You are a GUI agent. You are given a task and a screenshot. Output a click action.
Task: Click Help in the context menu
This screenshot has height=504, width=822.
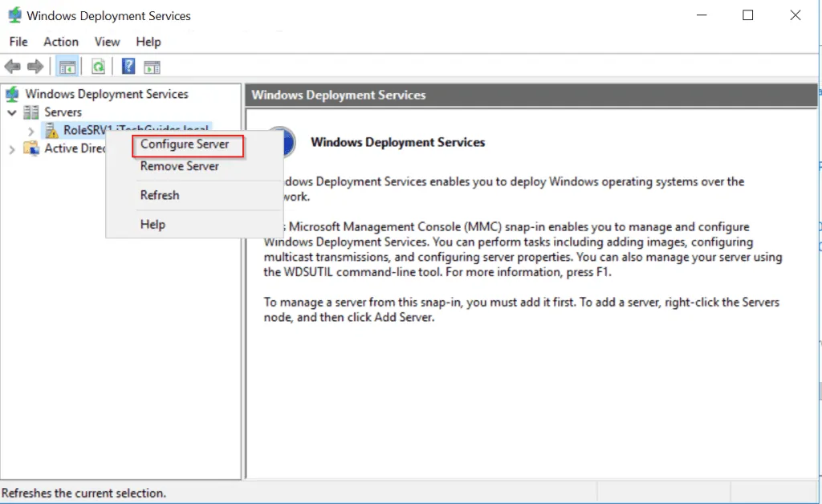pyautogui.click(x=153, y=225)
